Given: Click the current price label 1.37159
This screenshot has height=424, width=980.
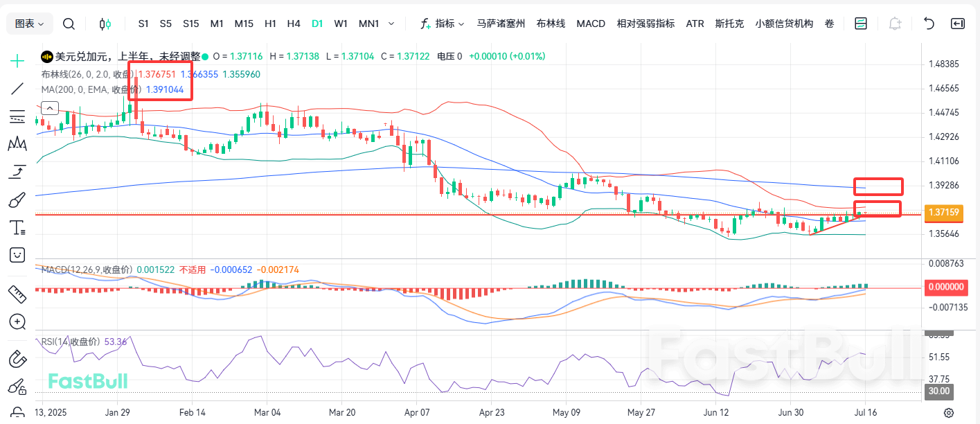Looking at the screenshot, I should pos(943,213).
